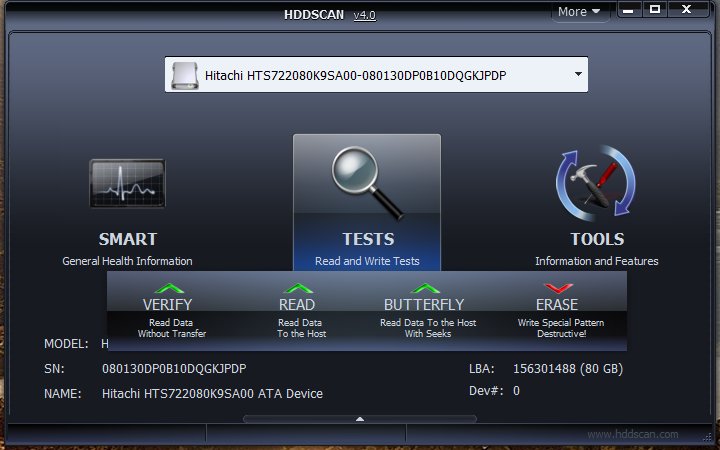
Task: Click the serial number 080130DP0B10DQGKJPDP value
Action: click(x=174, y=368)
